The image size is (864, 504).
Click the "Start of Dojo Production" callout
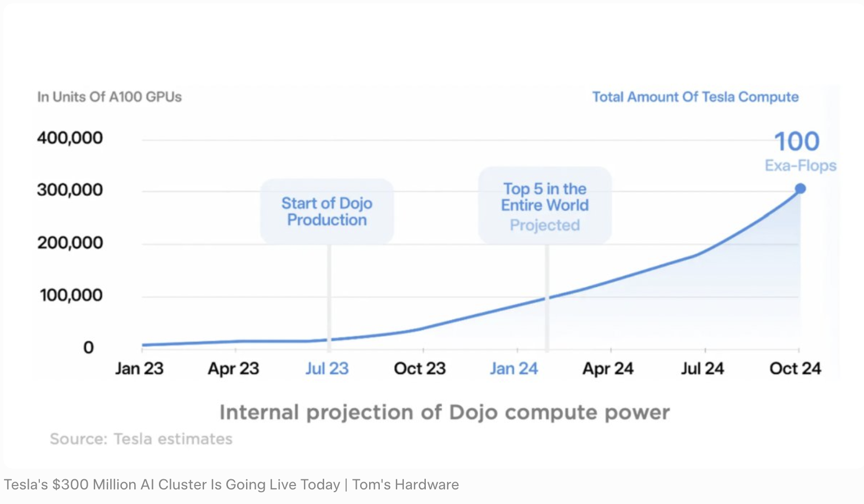327,212
